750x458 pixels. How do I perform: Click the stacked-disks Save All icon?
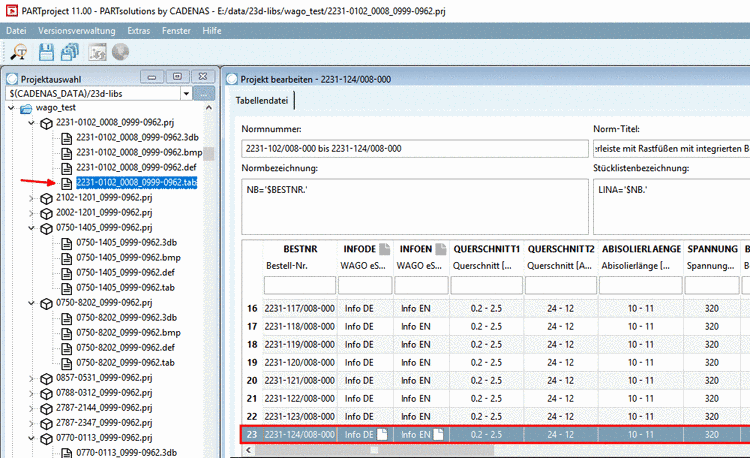coord(70,54)
